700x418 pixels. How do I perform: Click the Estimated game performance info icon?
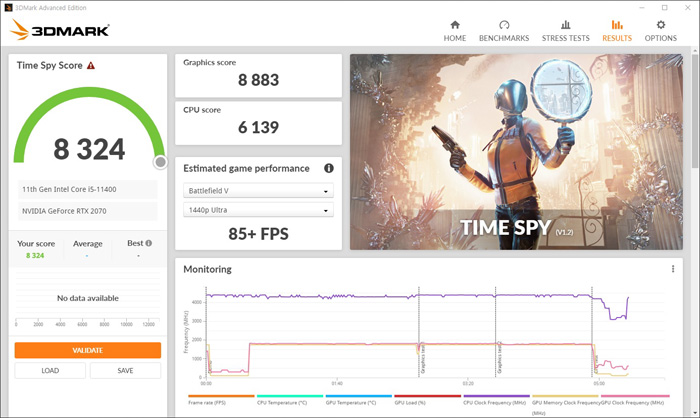pyautogui.click(x=329, y=169)
